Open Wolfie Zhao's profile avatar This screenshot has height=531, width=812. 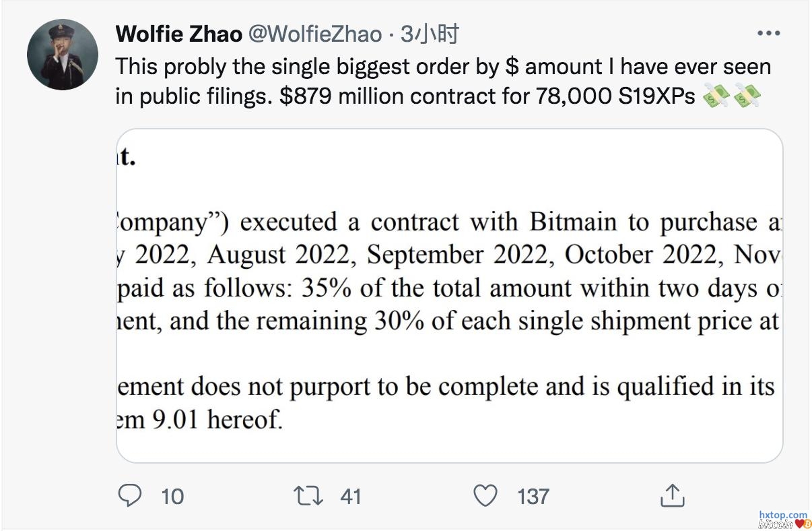(63, 55)
